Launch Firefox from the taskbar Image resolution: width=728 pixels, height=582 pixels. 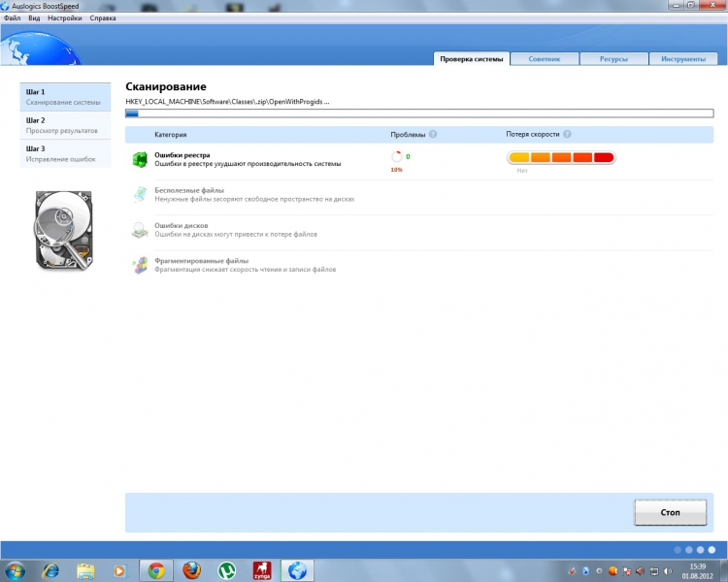(191, 570)
